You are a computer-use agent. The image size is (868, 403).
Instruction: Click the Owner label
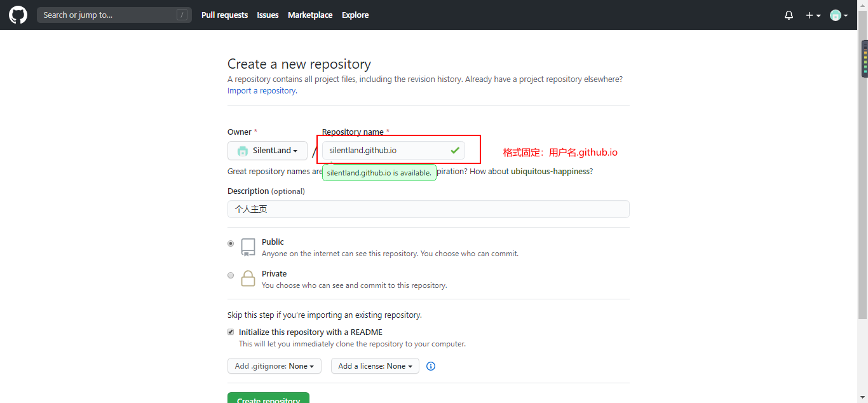point(242,132)
